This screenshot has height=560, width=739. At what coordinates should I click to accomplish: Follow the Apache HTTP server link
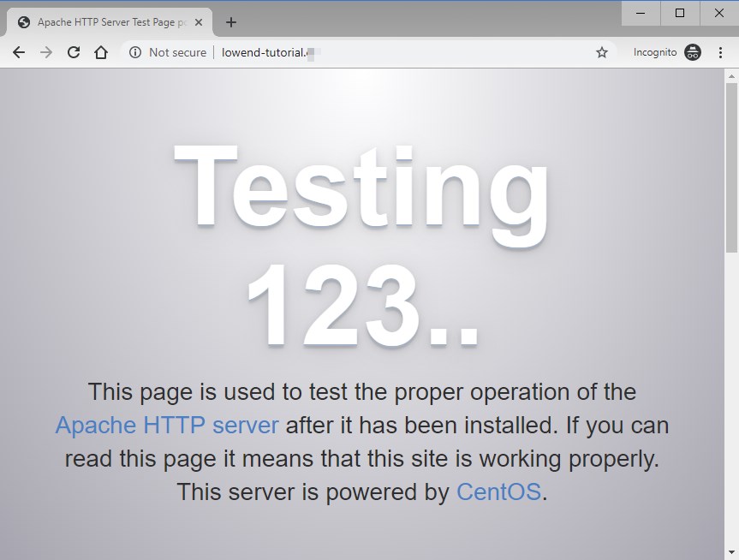coord(167,426)
